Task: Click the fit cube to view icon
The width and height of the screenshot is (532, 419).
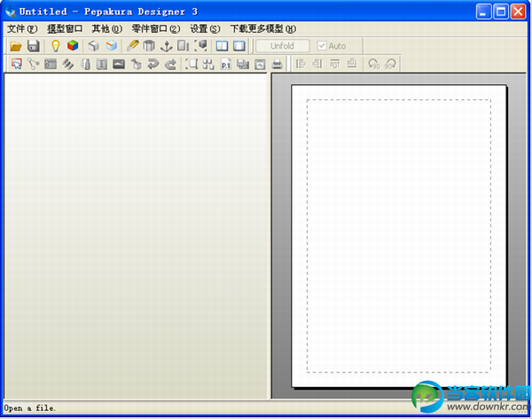Action: [x=201, y=45]
